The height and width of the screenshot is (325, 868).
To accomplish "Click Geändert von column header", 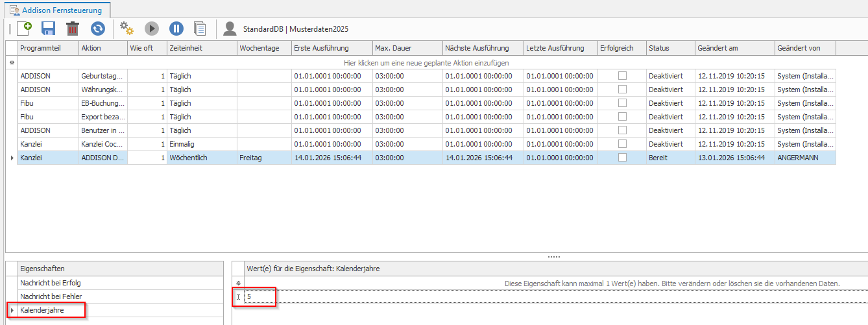I will [805, 48].
